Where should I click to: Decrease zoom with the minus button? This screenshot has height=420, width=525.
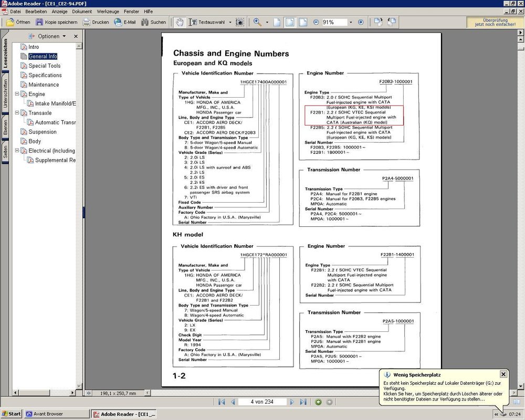(316, 22)
